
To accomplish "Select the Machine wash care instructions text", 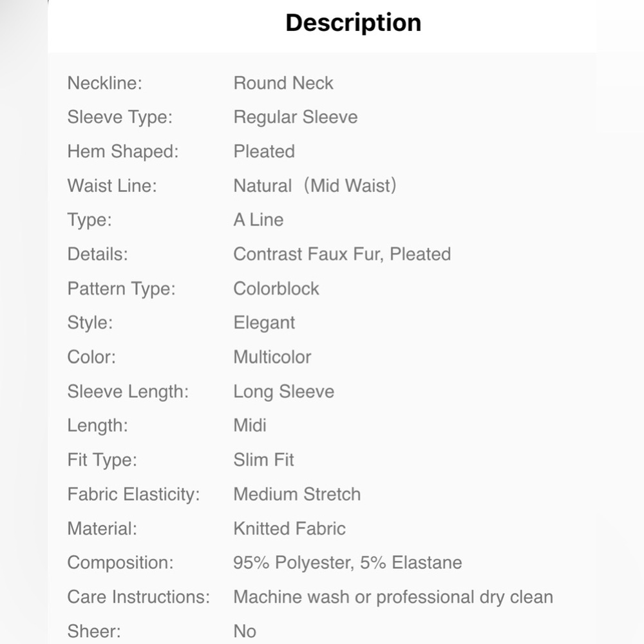I will point(393,598).
